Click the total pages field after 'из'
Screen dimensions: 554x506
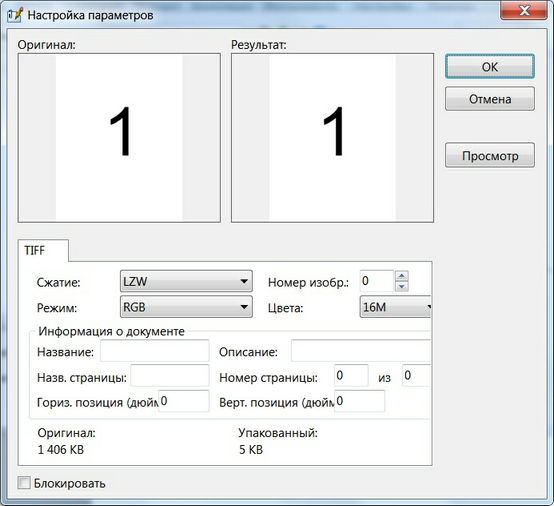(x=417, y=375)
